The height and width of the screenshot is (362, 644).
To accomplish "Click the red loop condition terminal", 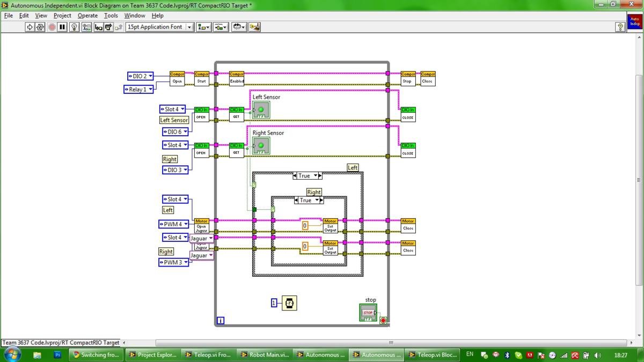I will 383,321.
